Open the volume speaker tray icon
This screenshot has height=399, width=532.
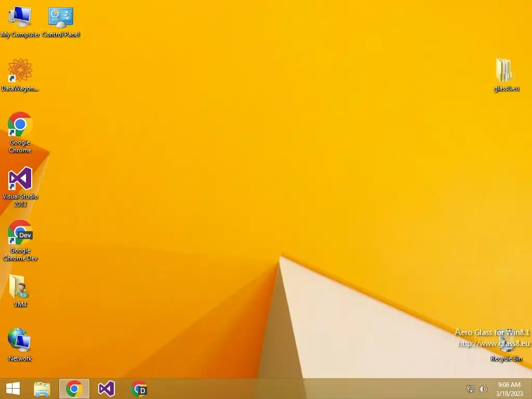(x=483, y=389)
